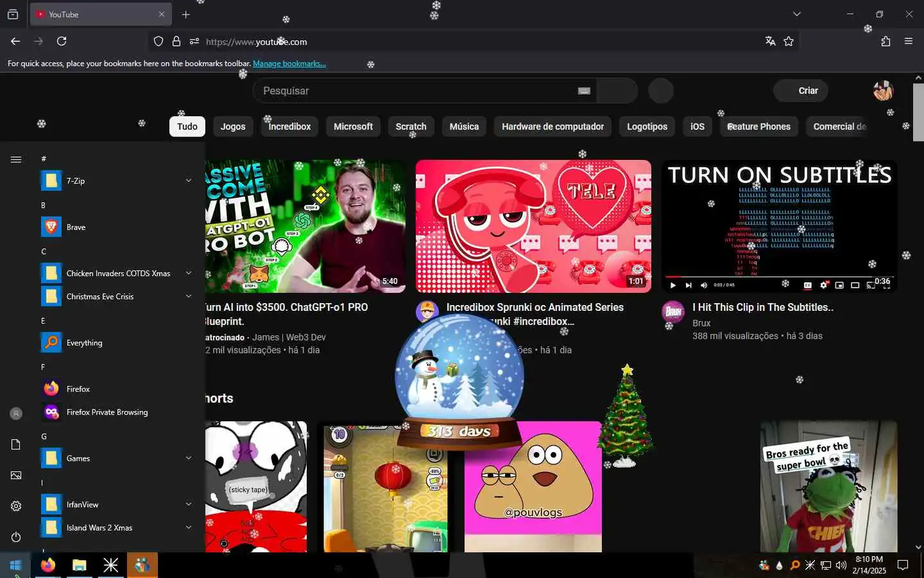Open Pictures from the Start menu rail

point(16,475)
